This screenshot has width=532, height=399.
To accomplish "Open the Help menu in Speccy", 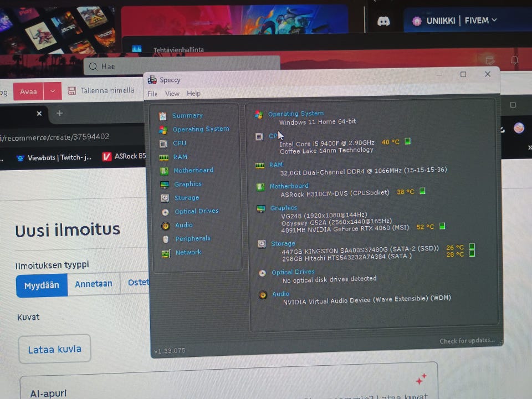I will pos(193,93).
